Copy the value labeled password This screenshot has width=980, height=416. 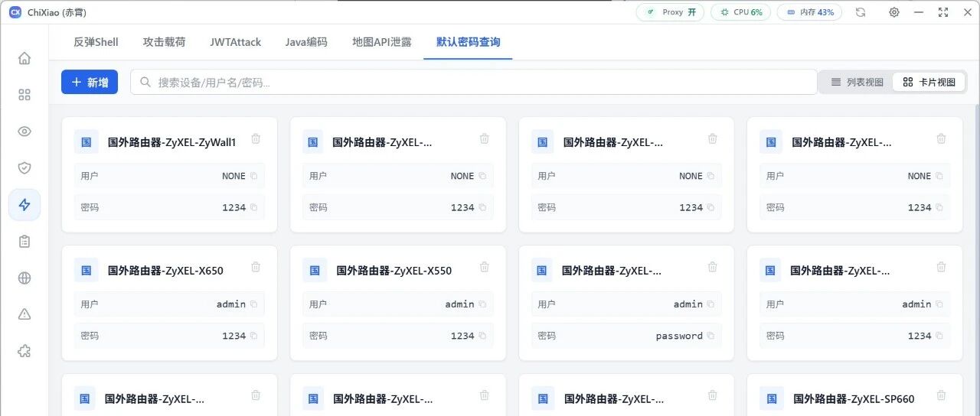click(710, 336)
